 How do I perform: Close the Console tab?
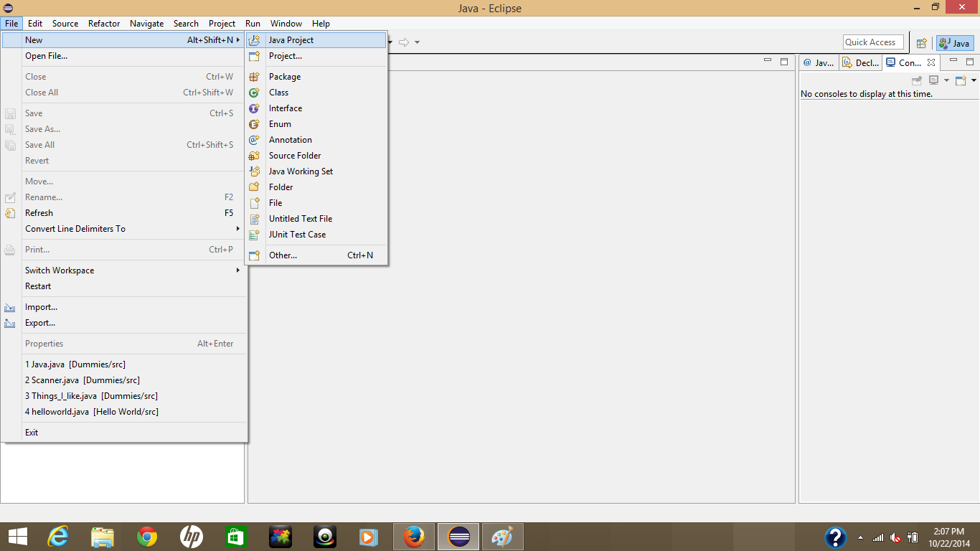point(931,62)
